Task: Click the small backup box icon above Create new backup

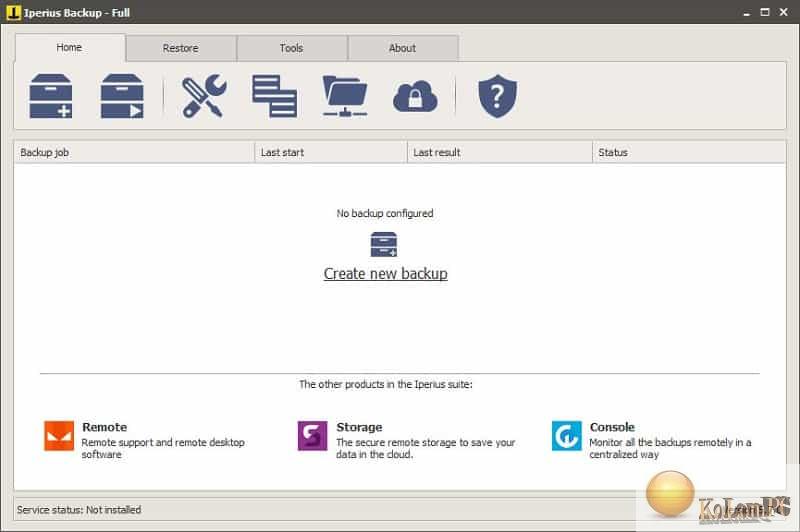Action: 384,244
